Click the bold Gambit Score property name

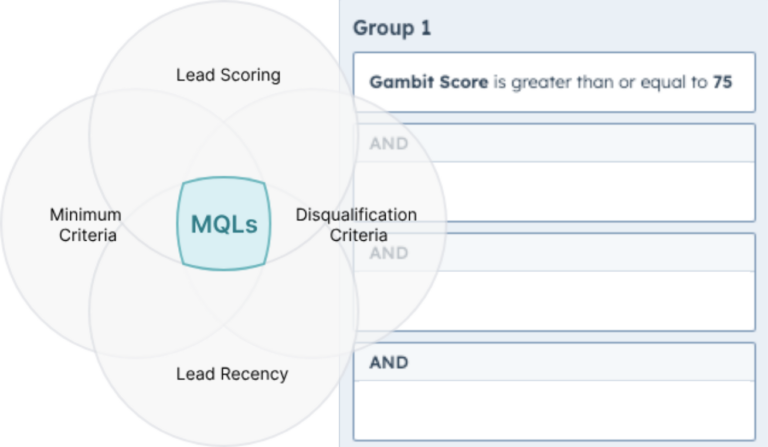[429, 81]
